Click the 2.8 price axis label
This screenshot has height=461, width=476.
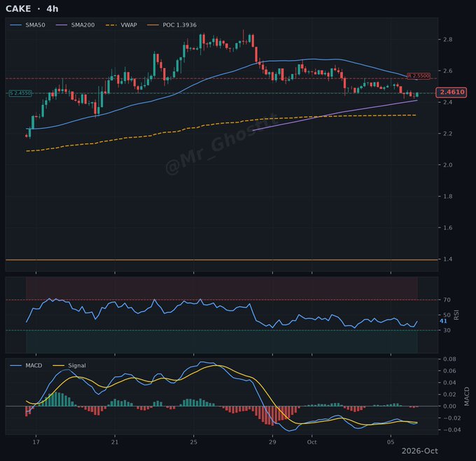[x=448, y=39]
